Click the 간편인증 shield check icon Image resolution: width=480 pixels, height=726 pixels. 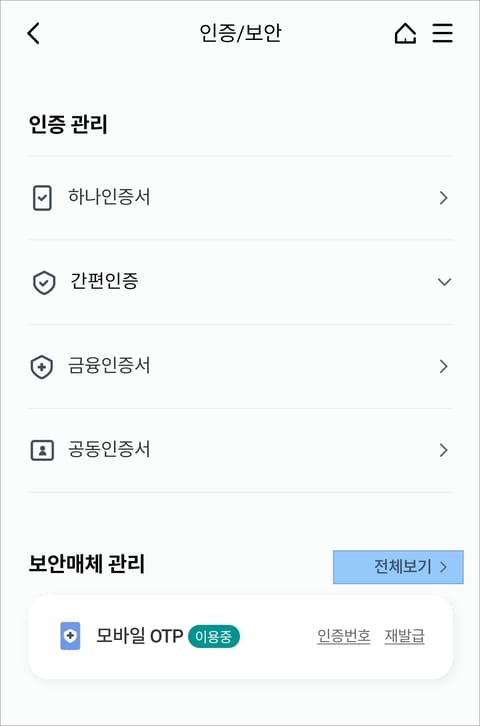pyautogui.click(x=44, y=282)
